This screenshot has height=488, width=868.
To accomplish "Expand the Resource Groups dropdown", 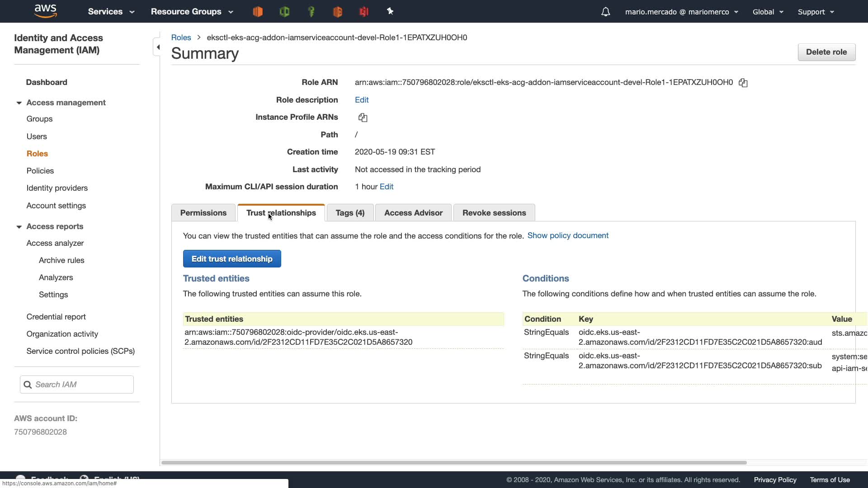I will tap(192, 12).
